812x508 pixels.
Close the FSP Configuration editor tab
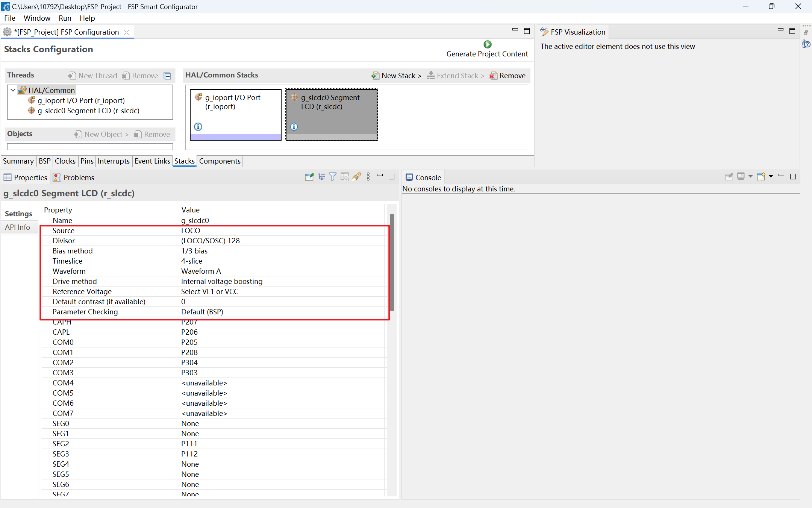coord(127,32)
